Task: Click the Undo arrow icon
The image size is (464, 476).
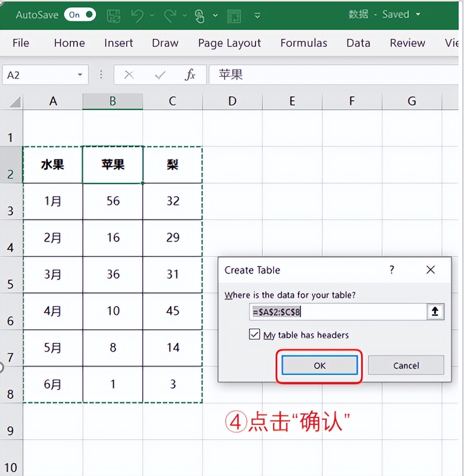Action: 137,15
